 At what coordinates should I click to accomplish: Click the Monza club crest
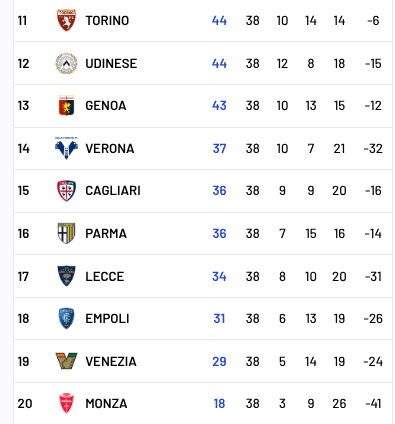(x=66, y=403)
